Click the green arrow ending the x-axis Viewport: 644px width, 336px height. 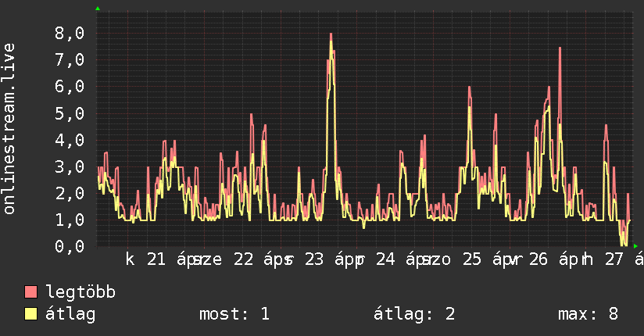pyautogui.click(x=635, y=246)
